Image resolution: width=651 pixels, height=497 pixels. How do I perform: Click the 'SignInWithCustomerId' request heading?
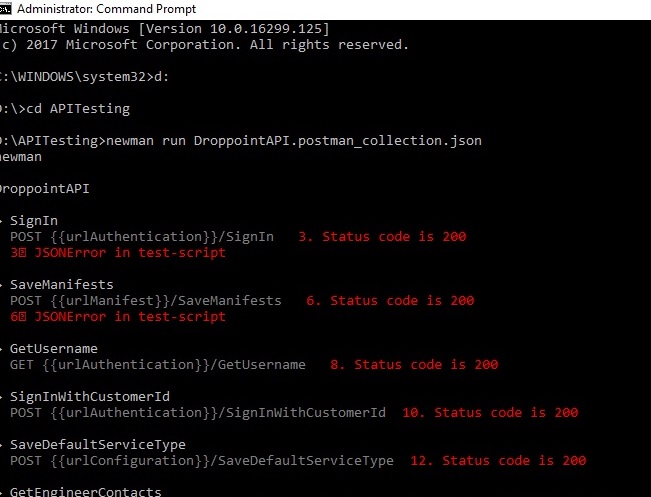coord(90,397)
